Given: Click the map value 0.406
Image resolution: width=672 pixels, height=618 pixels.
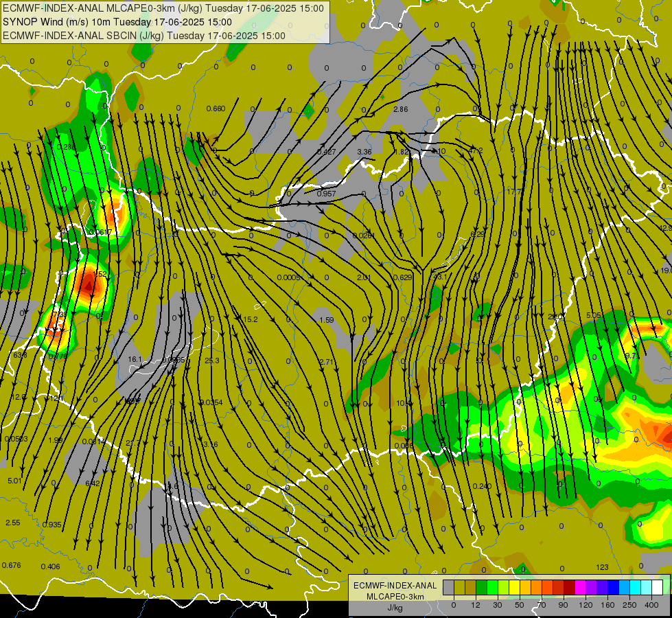Looking at the screenshot, I should [50, 566].
